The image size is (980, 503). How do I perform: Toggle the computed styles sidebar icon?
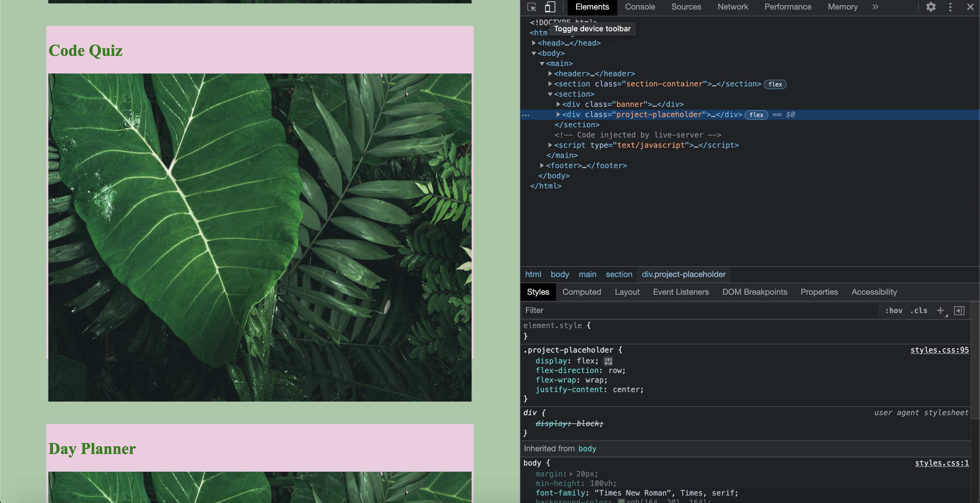(x=959, y=310)
